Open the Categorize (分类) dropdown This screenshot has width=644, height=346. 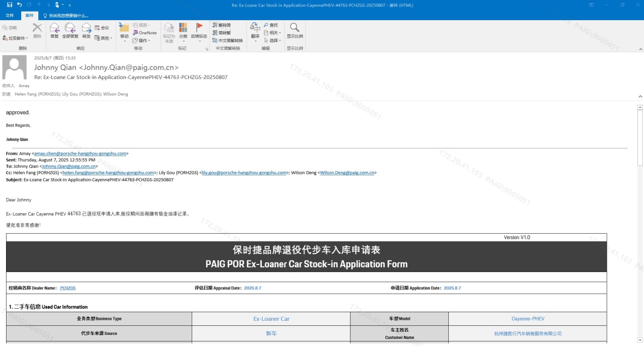pos(183,31)
